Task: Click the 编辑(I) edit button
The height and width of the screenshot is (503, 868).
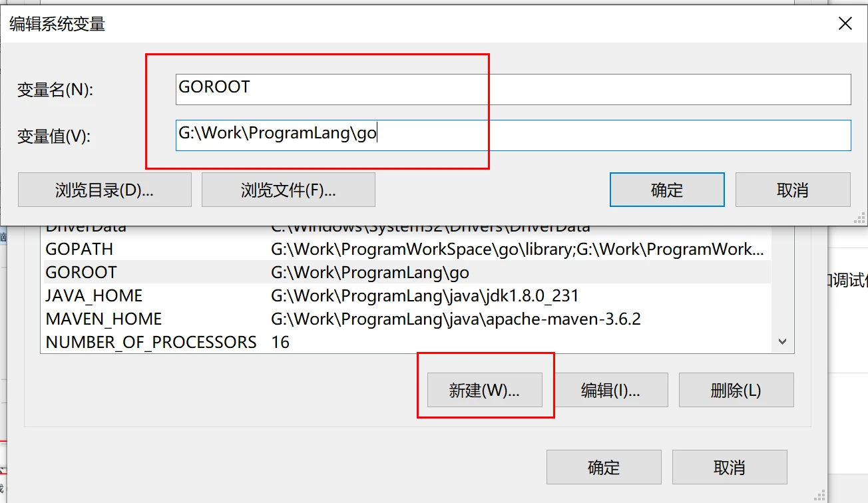Action: pos(610,390)
